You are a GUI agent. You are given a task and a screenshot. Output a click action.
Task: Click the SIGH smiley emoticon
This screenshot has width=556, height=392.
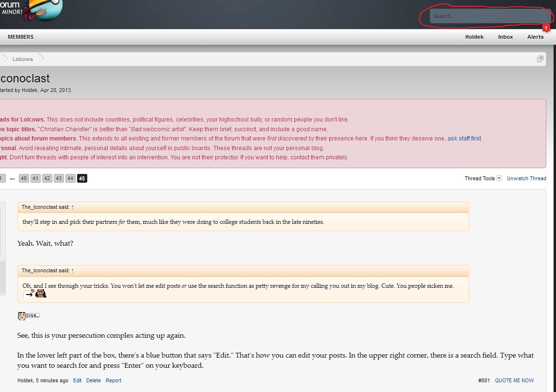point(29,315)
